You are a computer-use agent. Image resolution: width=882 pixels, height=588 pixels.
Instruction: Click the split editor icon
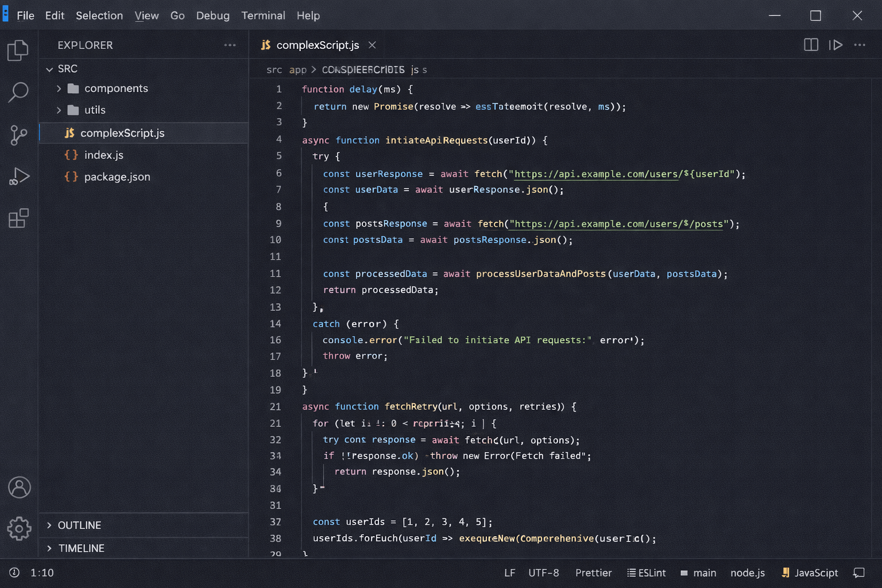point(811,45)
